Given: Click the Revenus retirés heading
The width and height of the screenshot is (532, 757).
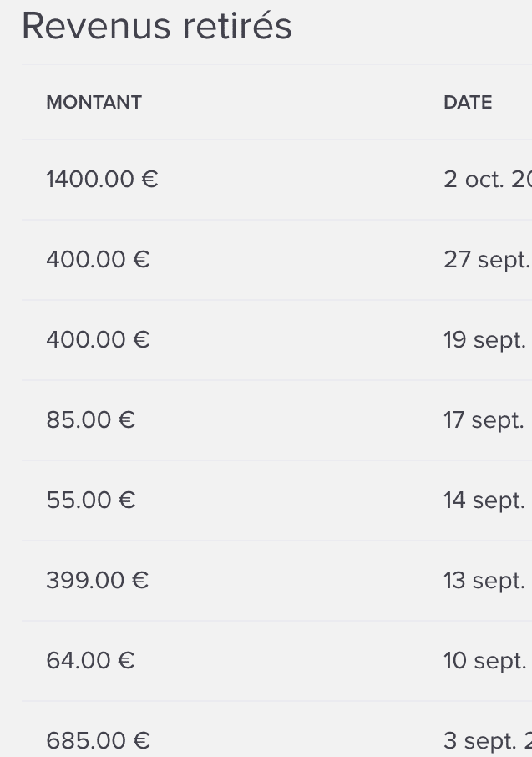Looking at the screenshot, I should [156, 27].
